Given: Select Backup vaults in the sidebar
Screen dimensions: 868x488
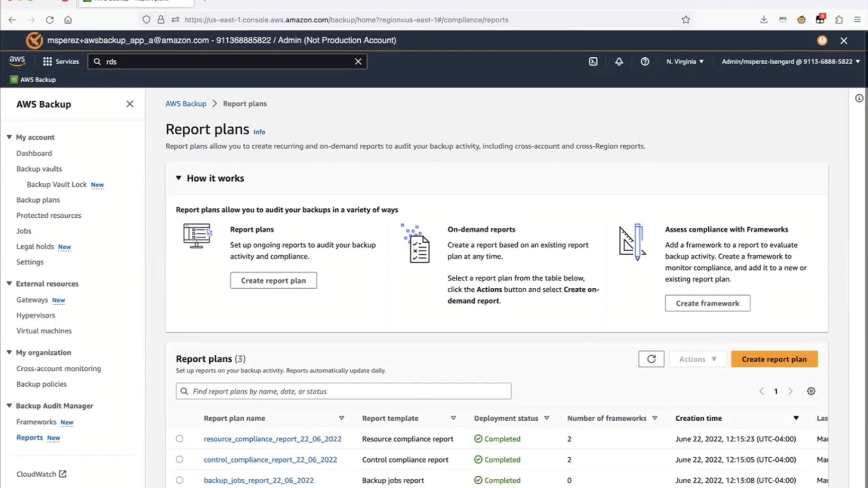Looking at the screenshot, I should tap(39, 169).
